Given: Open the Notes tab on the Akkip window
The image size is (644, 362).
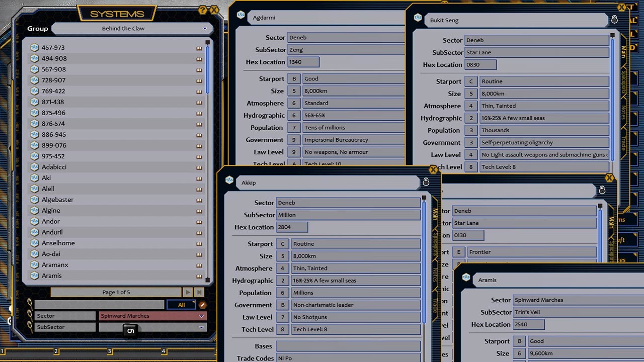Looking at the screenshot, I should (435, 274).
